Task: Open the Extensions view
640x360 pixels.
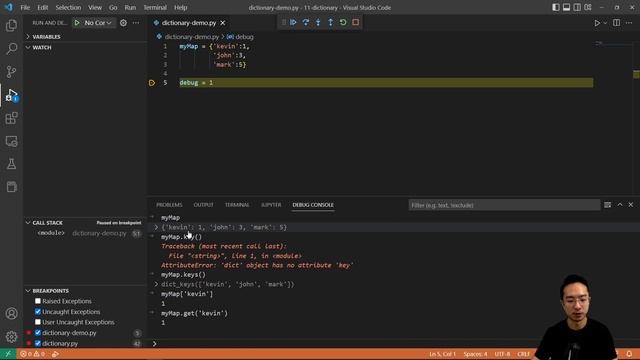Action: tap(11, 118)
